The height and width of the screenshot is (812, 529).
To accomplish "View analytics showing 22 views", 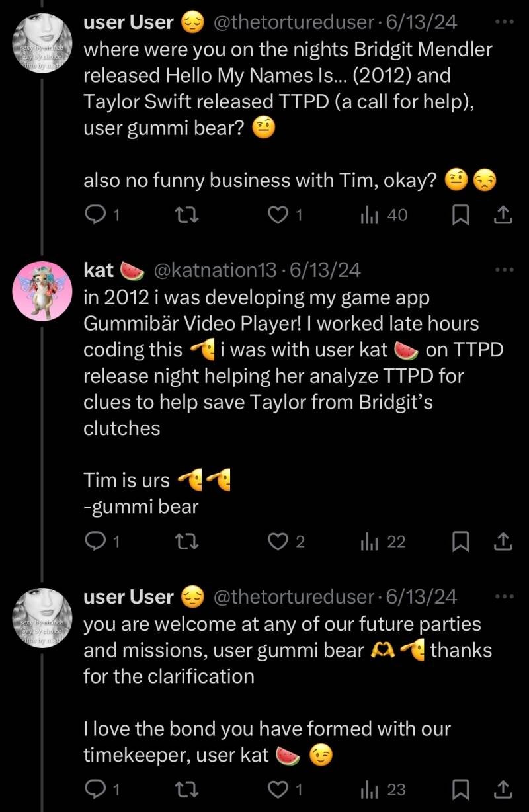I will 369,542.
